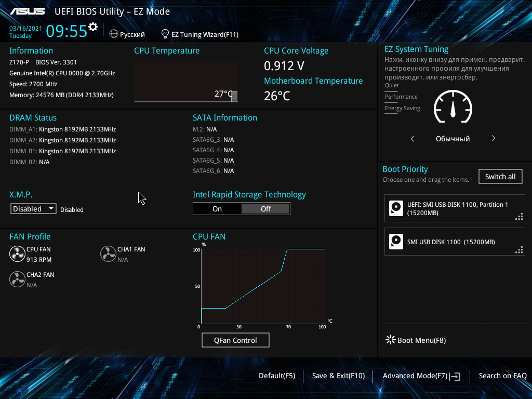The width and height of the screenshot is (532, 399).
Task: Click the 0.912 V core voltage value
Action: click(284, 66)
